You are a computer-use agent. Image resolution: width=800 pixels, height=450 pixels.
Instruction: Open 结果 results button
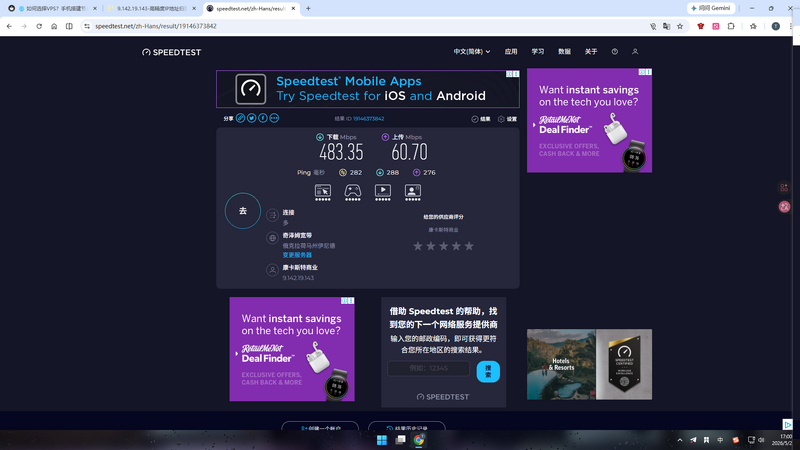click(x=481, y=119)
